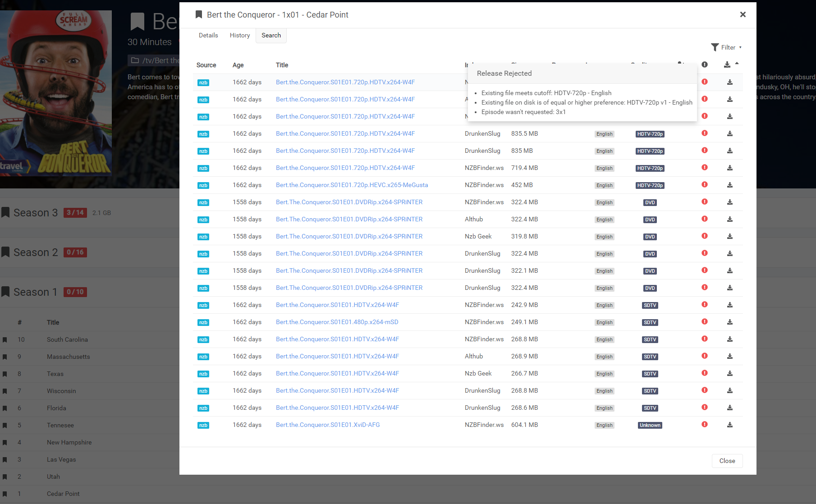The image size is (816, 504).
Task: Toggle monitoring for Season 1
Action: [5, 291]
